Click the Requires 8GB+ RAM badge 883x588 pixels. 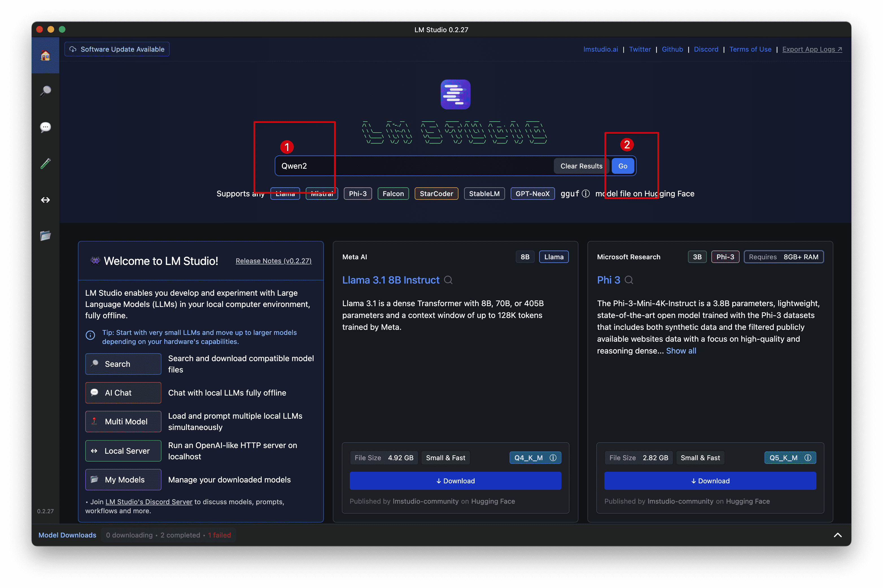pyautogui.click(x=783, y=256)
